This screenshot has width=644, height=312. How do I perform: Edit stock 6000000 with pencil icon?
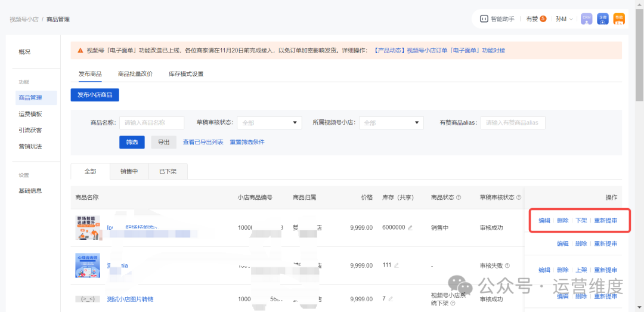point(410,228)
